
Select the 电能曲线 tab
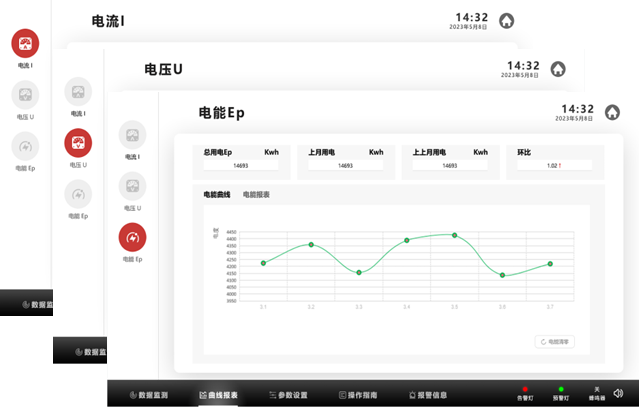(217, 194)
